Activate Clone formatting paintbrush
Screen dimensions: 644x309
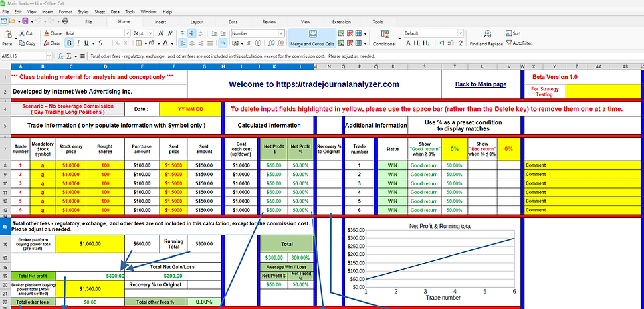point(53,33)
